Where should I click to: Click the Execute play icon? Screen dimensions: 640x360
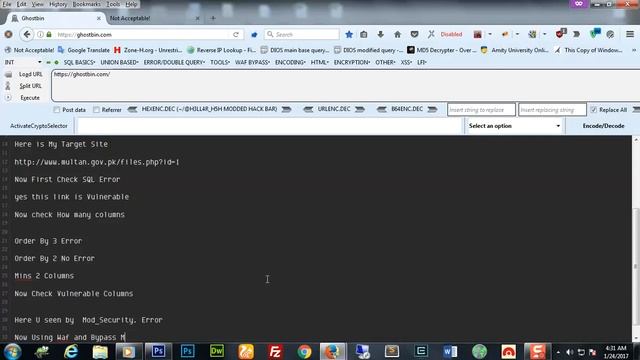(8, 98)
